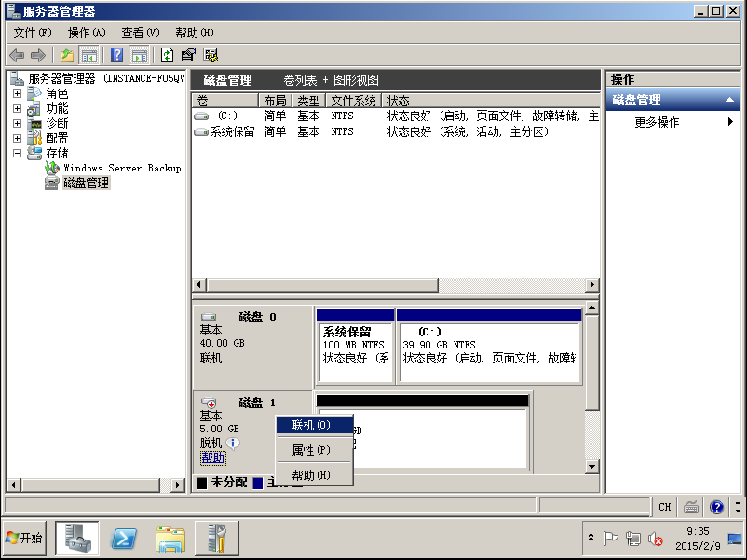Click the offline info icon on Disk 1
Viewport: 747px width, 560px height.
234,443
